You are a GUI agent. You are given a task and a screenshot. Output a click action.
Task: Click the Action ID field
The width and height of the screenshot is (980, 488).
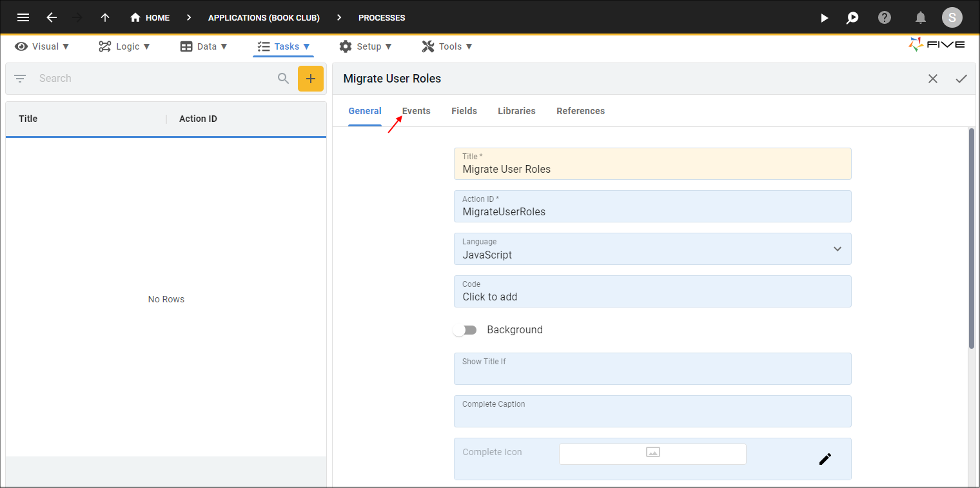pyautogui.click(x=652, y=206)
